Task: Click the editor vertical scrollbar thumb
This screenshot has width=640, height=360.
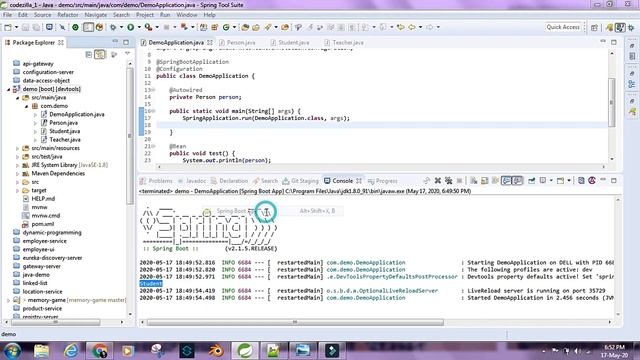Action: [611, 102]
